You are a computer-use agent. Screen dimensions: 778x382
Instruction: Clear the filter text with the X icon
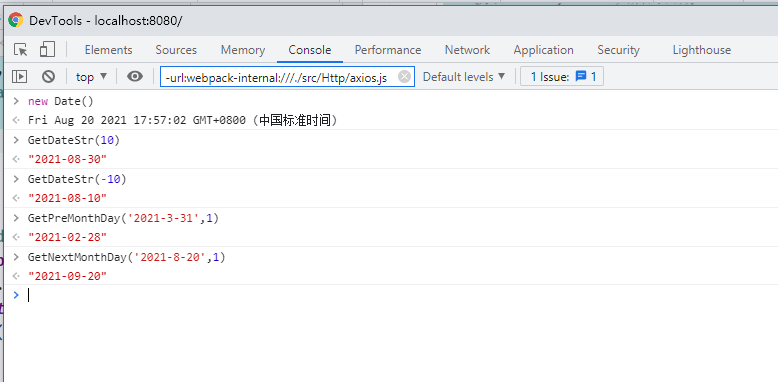(404, 77)
